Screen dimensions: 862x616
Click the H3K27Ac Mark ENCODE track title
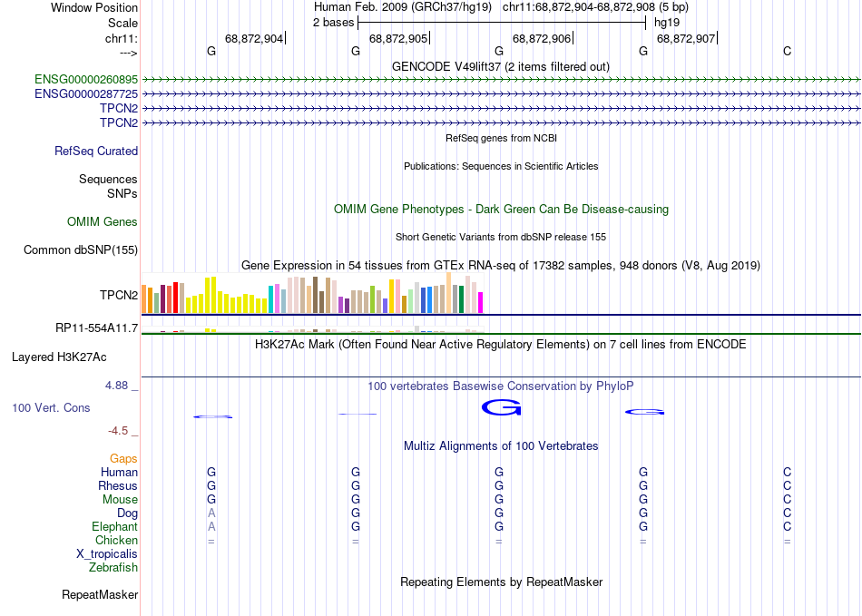(x=501, y=345)
